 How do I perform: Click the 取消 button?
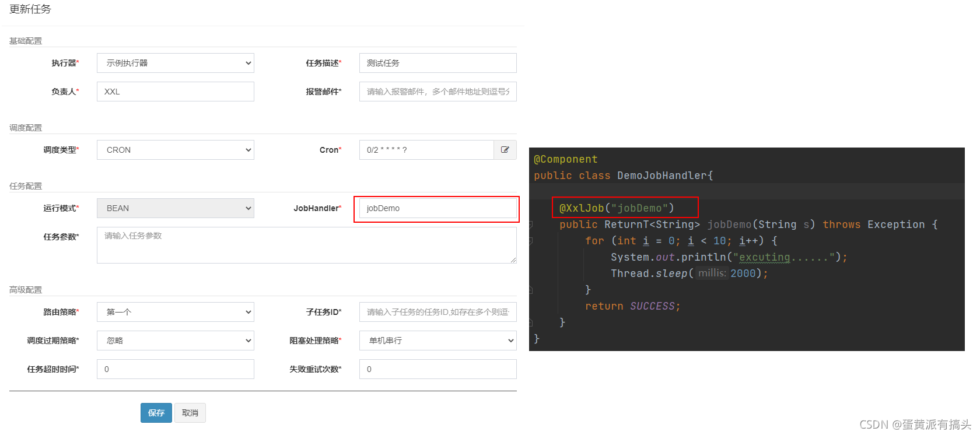[x=190, y=413]
